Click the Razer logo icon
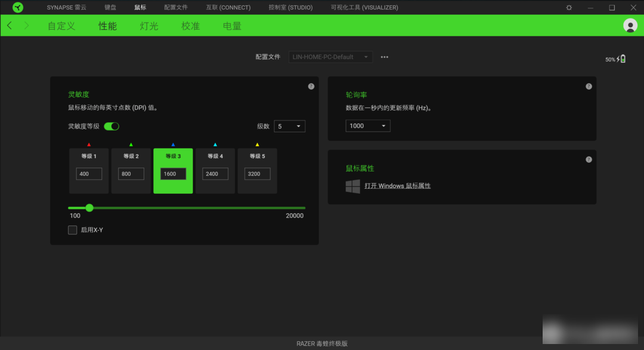This screenshot has height=350, width=644. 18,7
